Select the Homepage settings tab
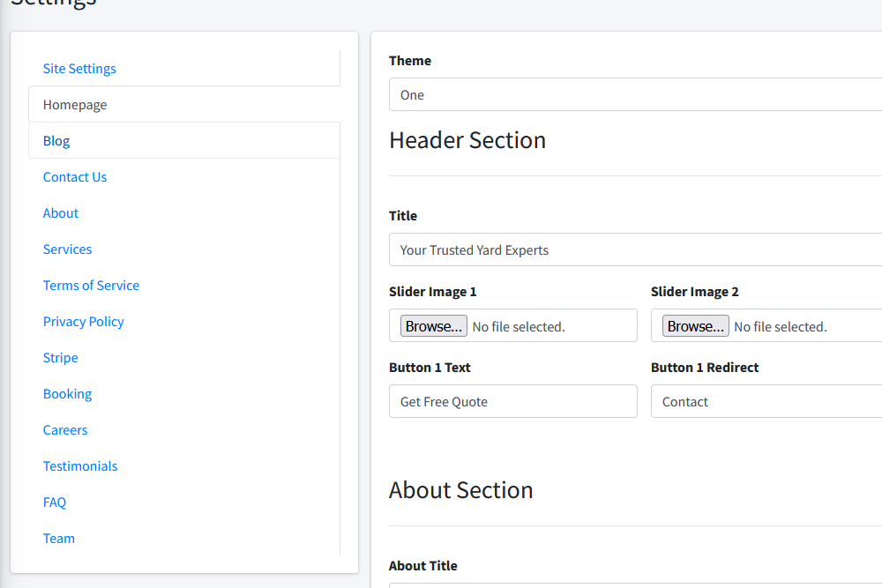Image resolution: width=882 pixels, height=588 pixels. click(75, 105)
